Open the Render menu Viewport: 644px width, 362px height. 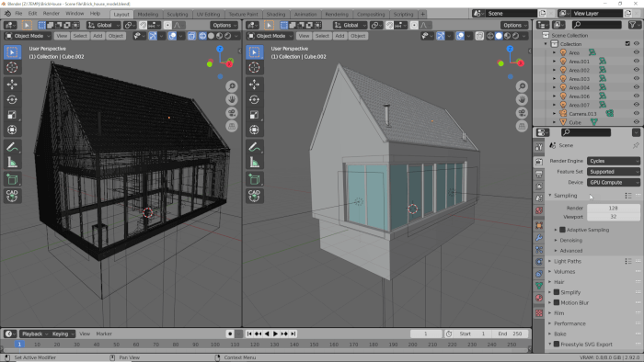[x=52, y=14]
